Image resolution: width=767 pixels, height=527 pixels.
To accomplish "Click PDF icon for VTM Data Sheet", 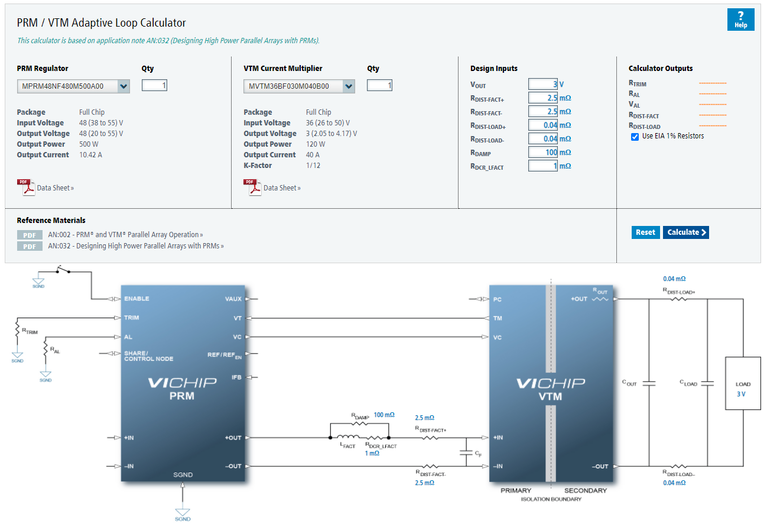I will pos(252,186).
